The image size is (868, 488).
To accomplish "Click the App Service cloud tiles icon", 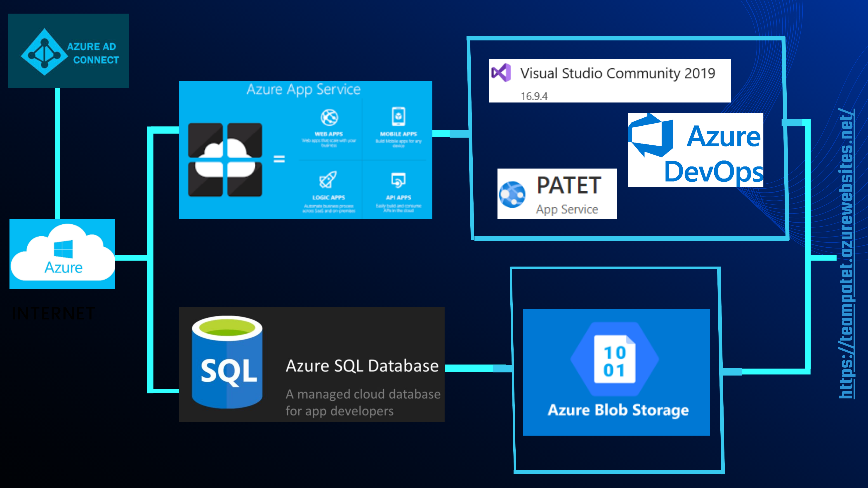I will tap(225, 160).
